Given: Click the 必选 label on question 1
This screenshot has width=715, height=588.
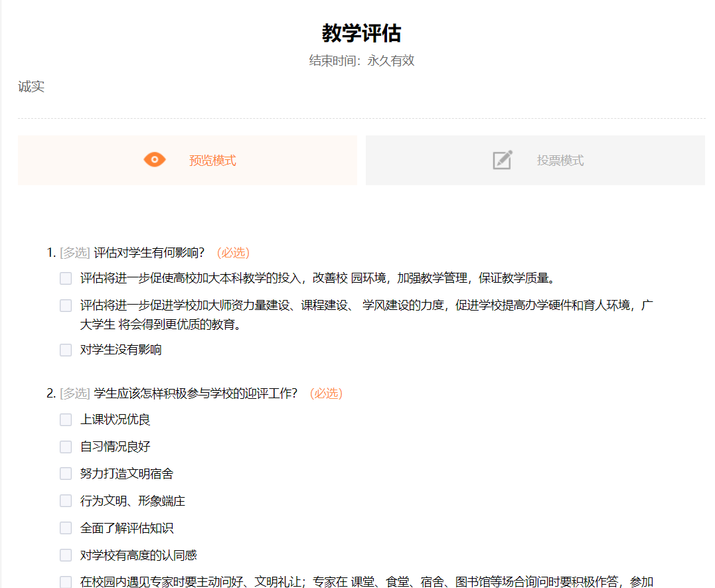Looking at the screenshot, I should (x=233, y=253).
